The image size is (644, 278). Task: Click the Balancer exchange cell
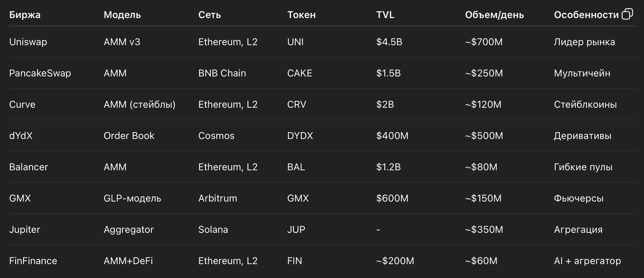pos(28,167)
